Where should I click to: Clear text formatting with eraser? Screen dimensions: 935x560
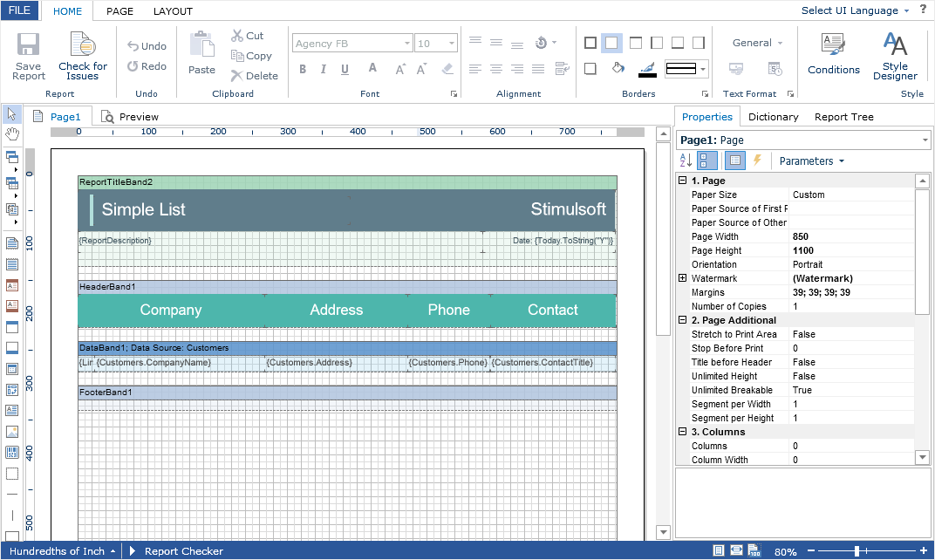click(x=447, y=69)
